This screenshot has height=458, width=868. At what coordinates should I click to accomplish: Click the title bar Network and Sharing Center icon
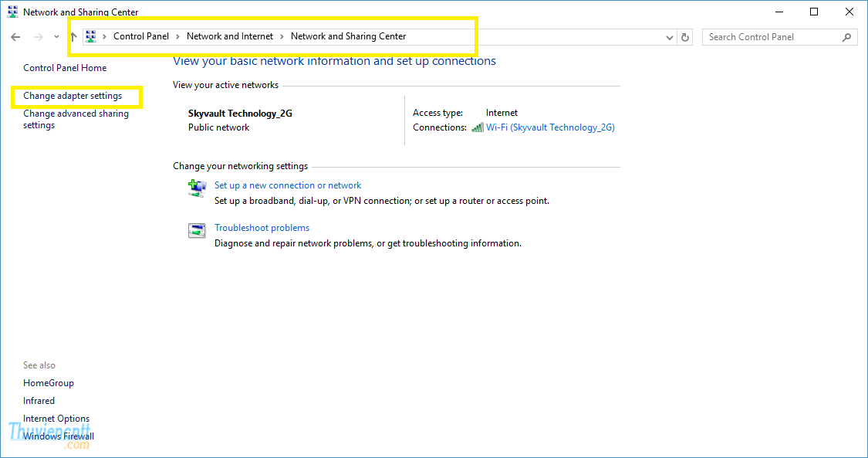click(12, 12)
